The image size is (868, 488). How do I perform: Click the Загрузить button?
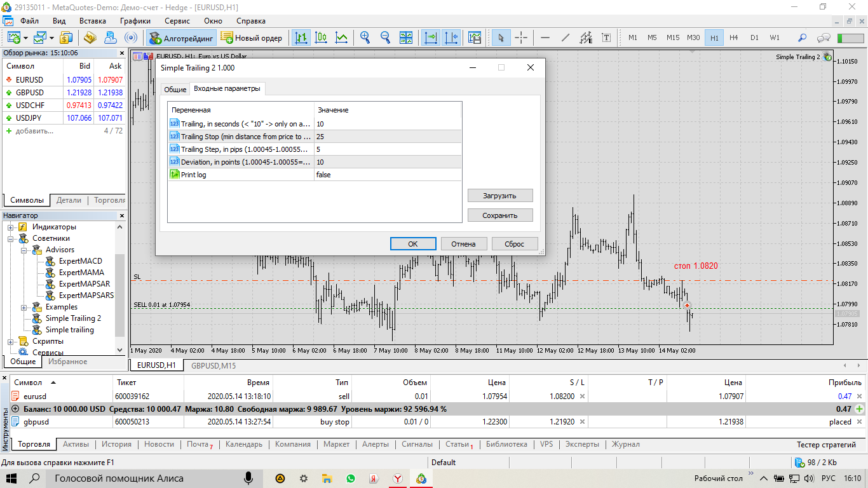pos(500,195)
